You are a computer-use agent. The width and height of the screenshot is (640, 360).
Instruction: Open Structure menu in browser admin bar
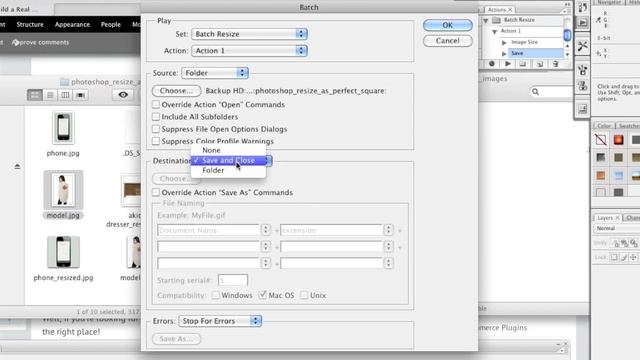30,24
